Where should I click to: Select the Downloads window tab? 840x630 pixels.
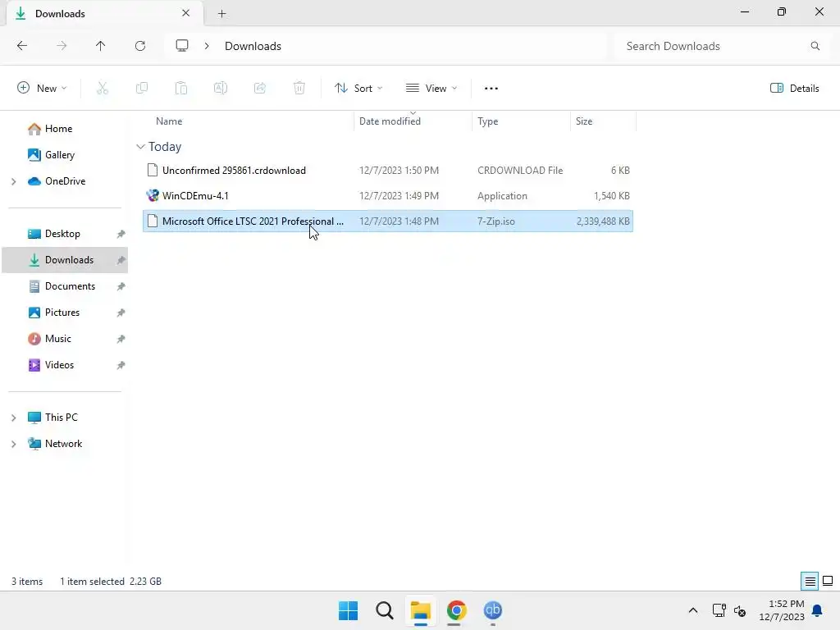pos(104,13)
